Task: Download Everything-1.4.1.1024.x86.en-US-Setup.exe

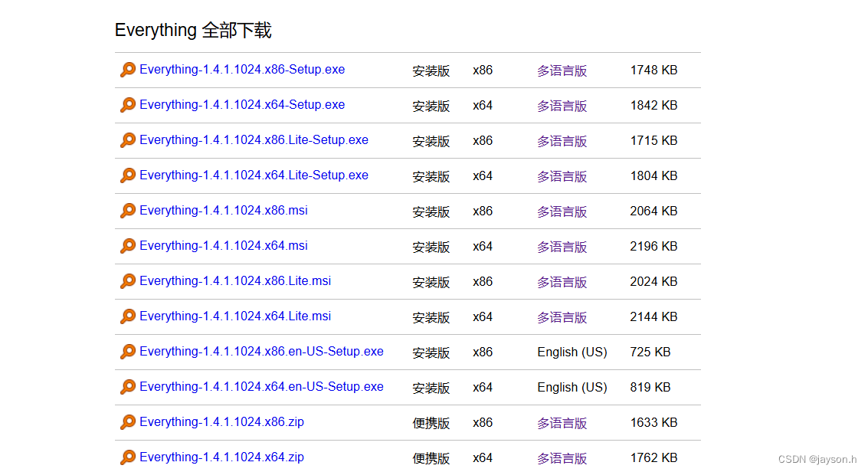Action: (x=261, y=352)
